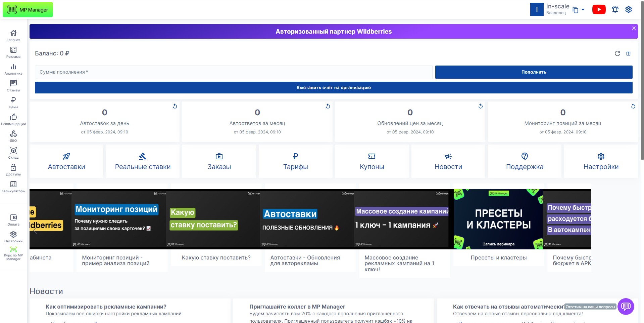Click caption Пресеты и кластеры

click(x=499, y=258)
